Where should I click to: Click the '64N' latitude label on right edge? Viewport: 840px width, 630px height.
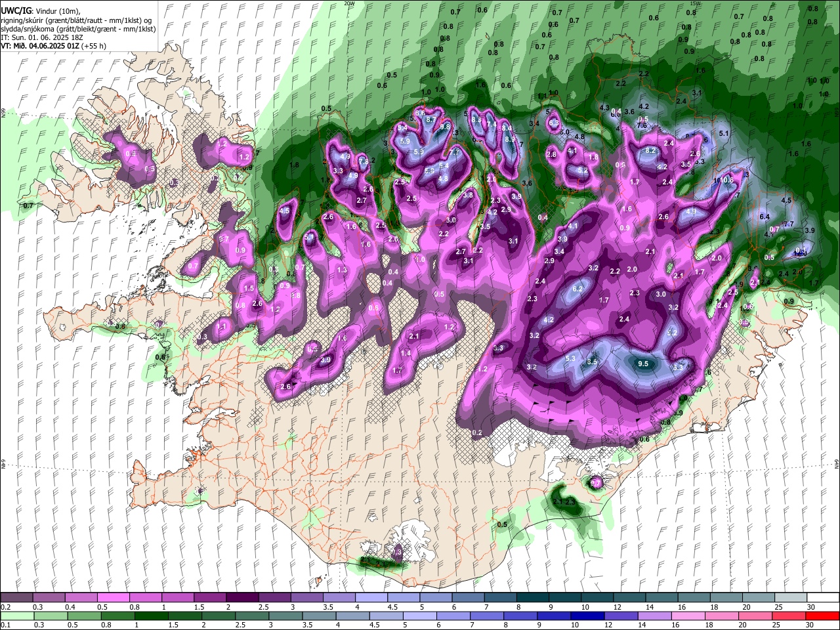[837, 463]
